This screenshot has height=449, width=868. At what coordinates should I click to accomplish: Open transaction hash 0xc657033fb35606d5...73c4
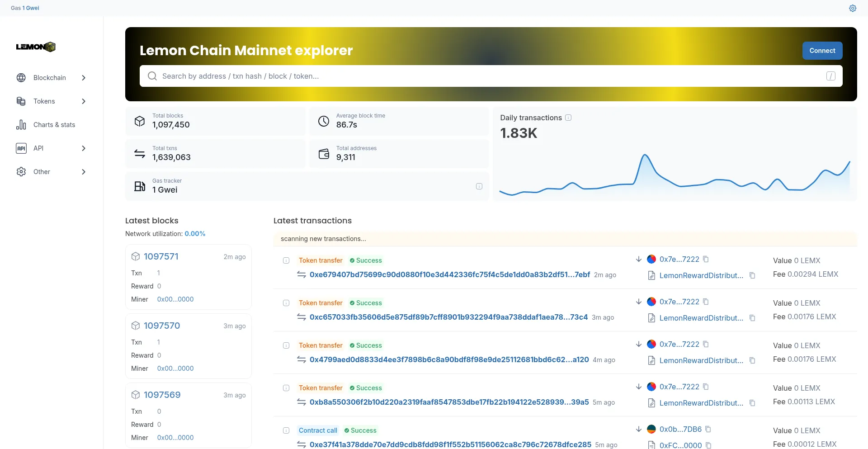[448, 317]
